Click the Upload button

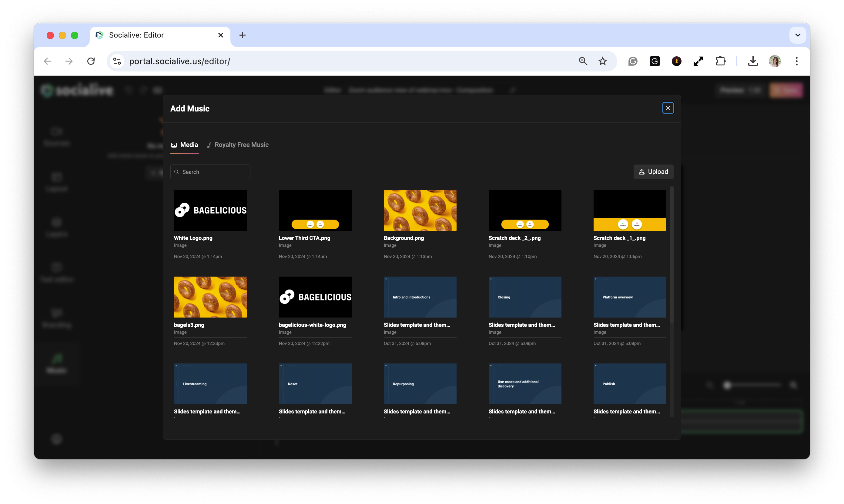click(653, 172)
